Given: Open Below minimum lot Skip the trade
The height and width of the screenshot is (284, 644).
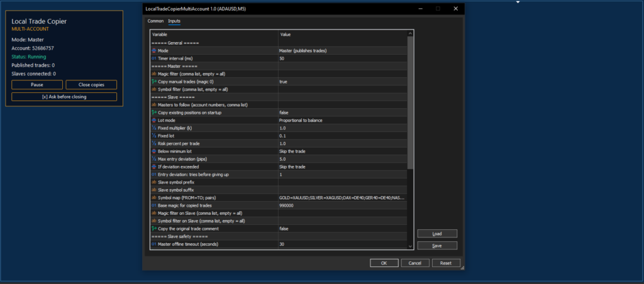Looking at the screenshot, I should 343,151.
